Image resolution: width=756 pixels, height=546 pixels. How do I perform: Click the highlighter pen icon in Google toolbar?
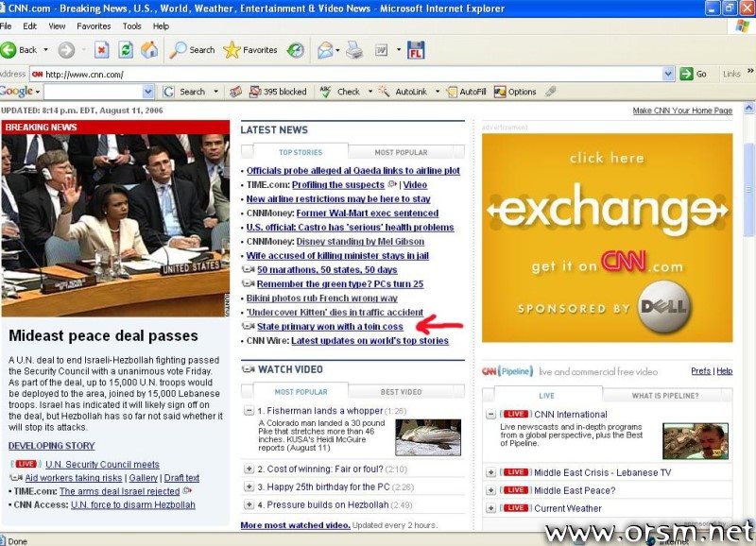point(551,91)
